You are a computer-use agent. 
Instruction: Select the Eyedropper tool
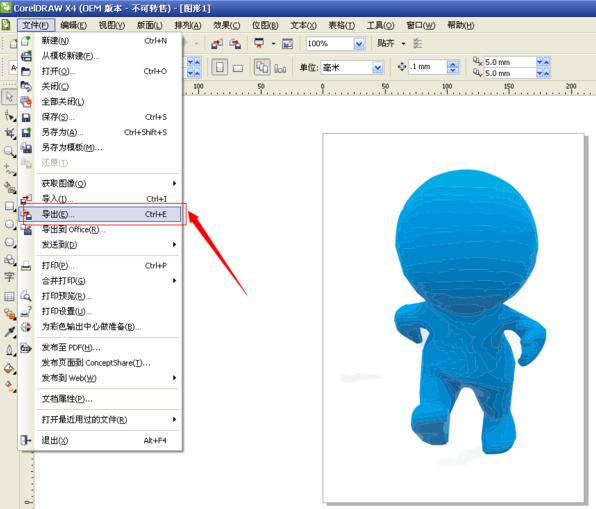(10, 332)
